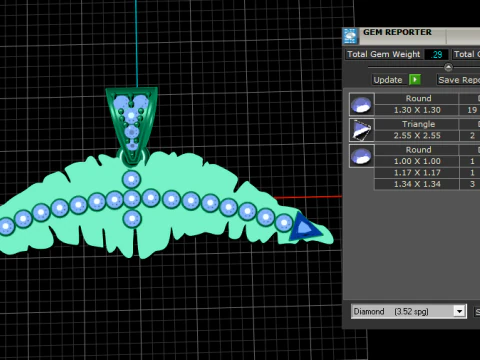Select the round gem above the center stone
The height and width of the screenshot is (360, 480).
pyautogui.click(x=132, y=179)
